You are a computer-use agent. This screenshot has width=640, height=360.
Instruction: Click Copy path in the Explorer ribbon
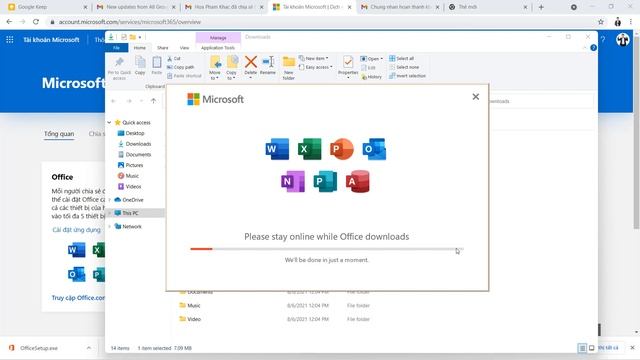[x=180, y=67]
